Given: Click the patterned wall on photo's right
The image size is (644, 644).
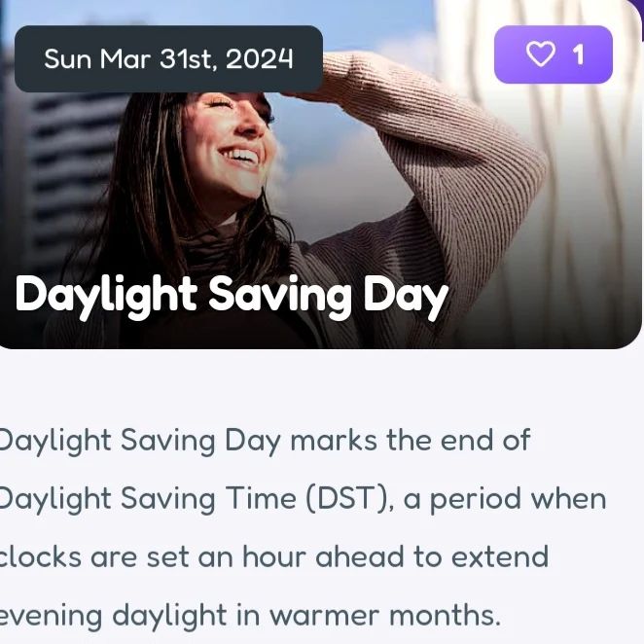Looking at the screenshot, I should coord(584,195).
